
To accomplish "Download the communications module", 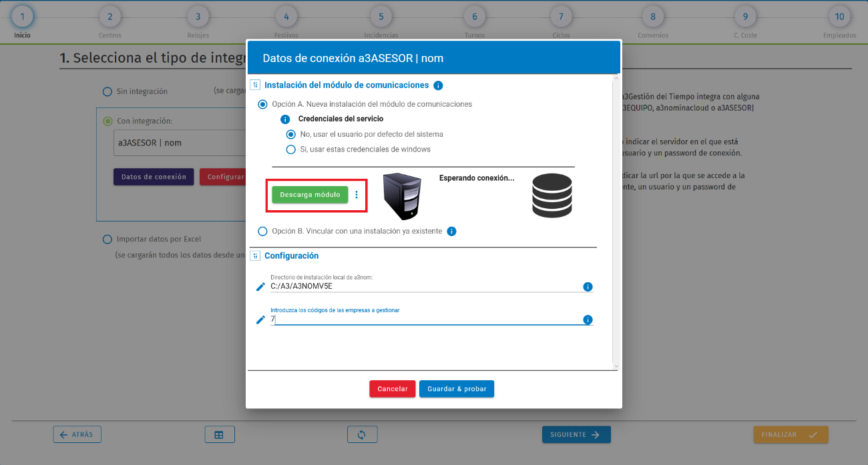I will [x=310, y=195].
